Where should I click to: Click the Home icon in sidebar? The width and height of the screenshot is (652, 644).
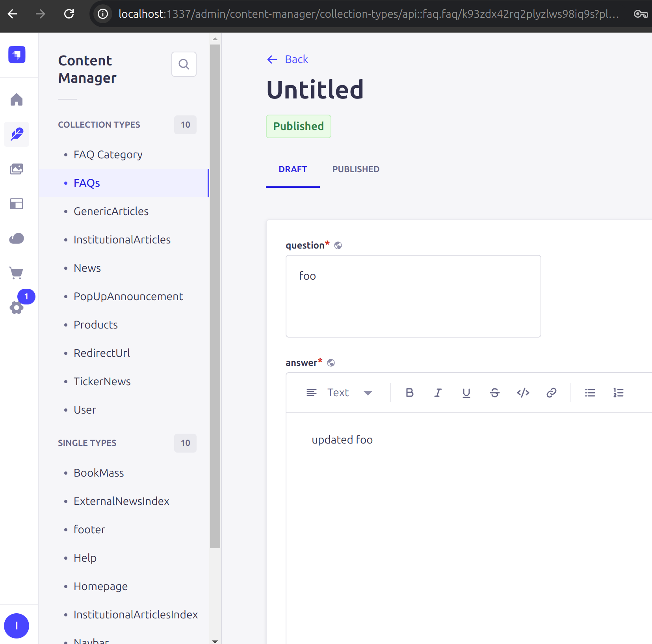point(17,100)
